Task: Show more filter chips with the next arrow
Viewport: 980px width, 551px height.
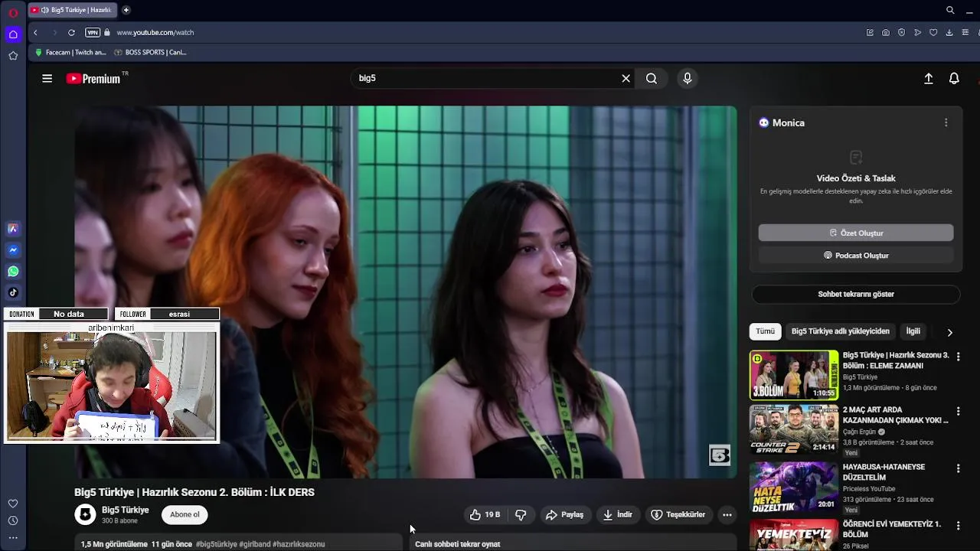Action: (x=950, y=332)
